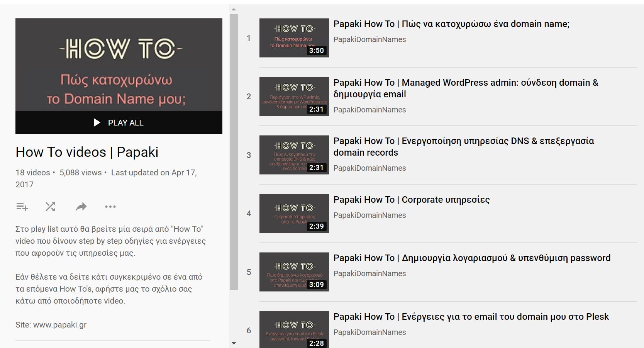
Task: Click the scrollbar down arrow
Action: point(234,343)
